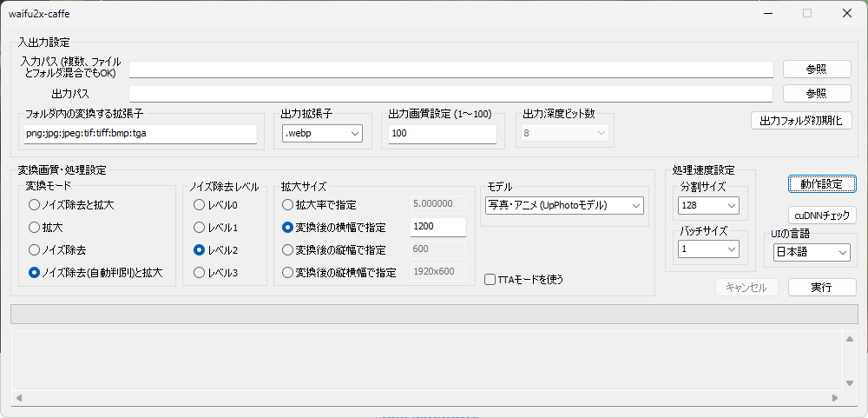Expand the モデル selection dropdown
The width and height of the screenshot is (868, 418).
(x=564, y=206)
